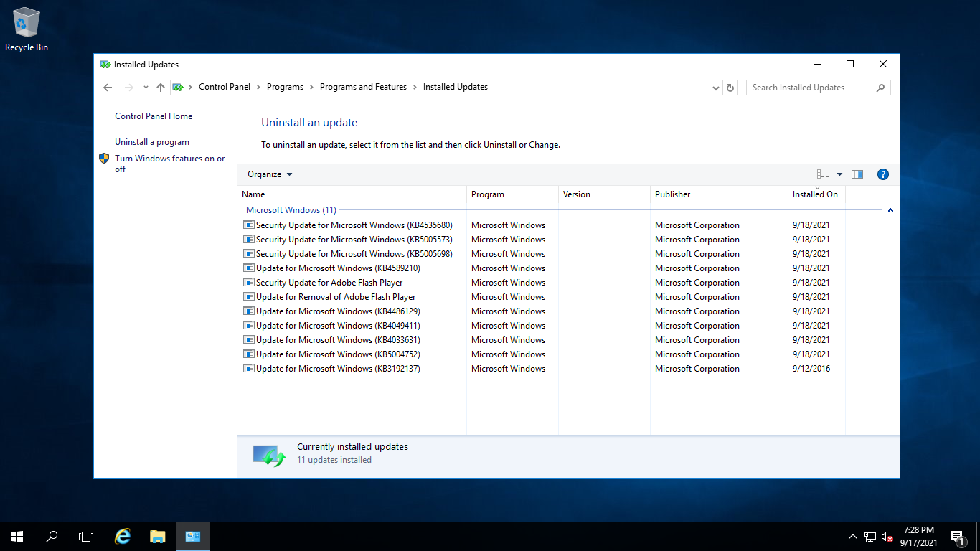
Task: Collapse the Microsoft Windows group
Action: [890, 210]
